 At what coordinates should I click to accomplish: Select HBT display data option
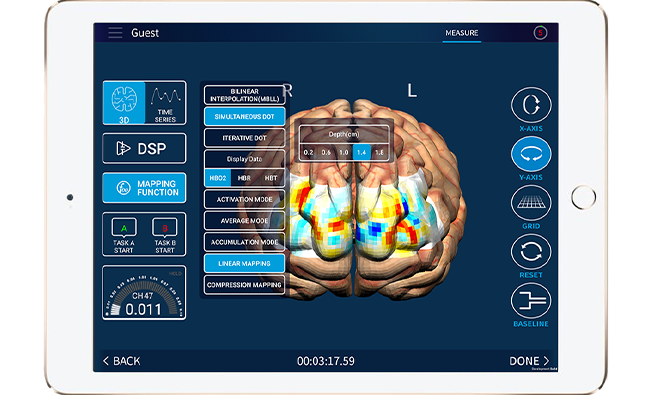coord(271,178)
